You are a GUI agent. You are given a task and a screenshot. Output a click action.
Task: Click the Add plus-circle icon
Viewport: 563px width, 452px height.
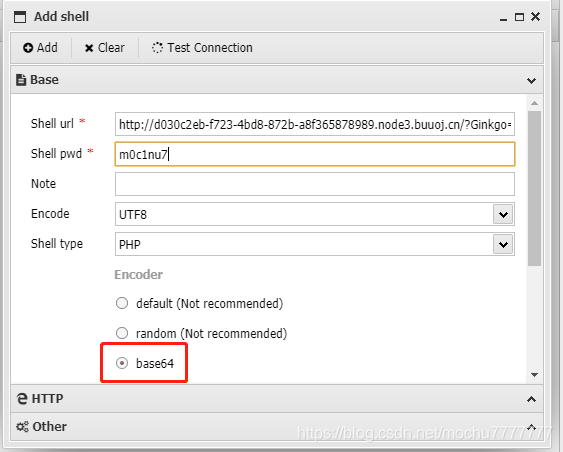(x=28, y=48)
